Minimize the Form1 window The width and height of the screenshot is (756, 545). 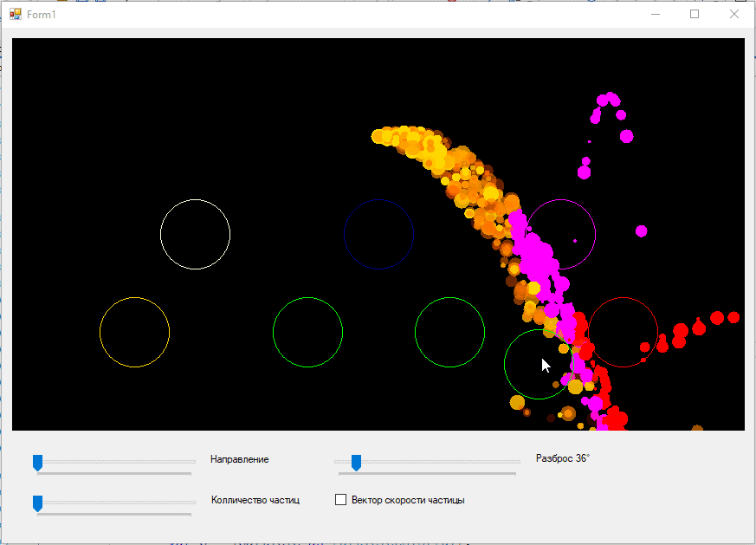(656, 15)
